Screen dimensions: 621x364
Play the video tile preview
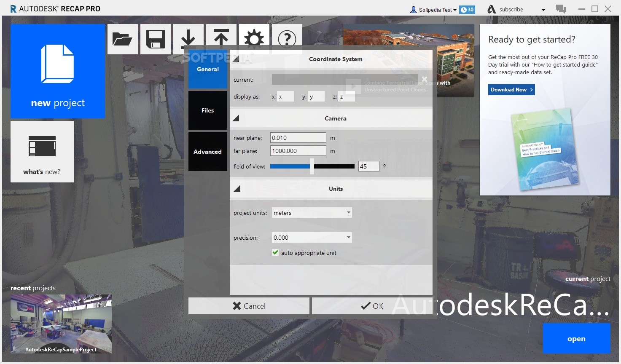(x=353, y=86)
